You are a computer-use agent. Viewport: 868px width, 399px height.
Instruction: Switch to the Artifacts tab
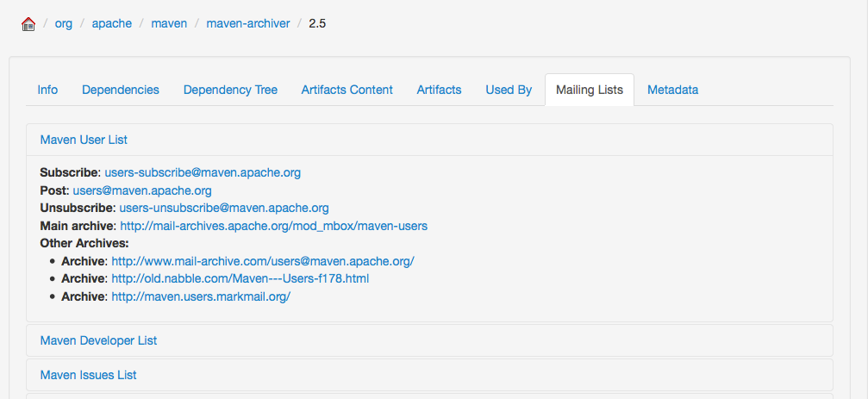(x=439, y=90)
